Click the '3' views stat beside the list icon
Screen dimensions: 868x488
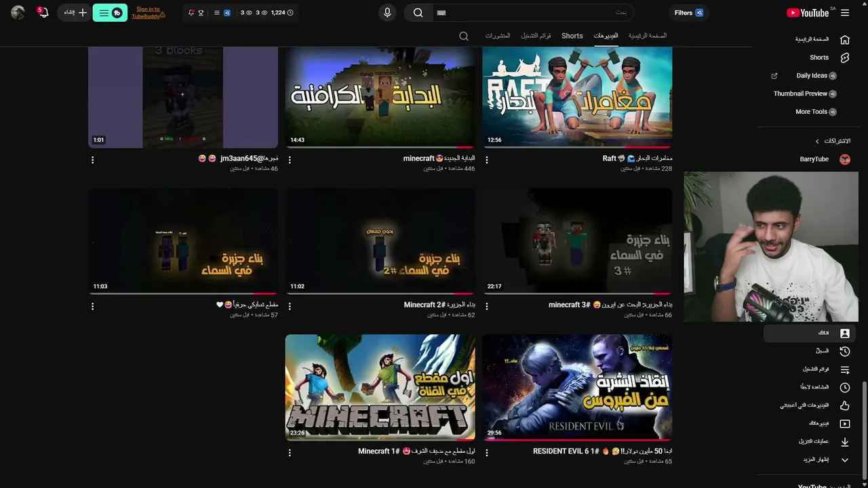click(x=245, y=13)
